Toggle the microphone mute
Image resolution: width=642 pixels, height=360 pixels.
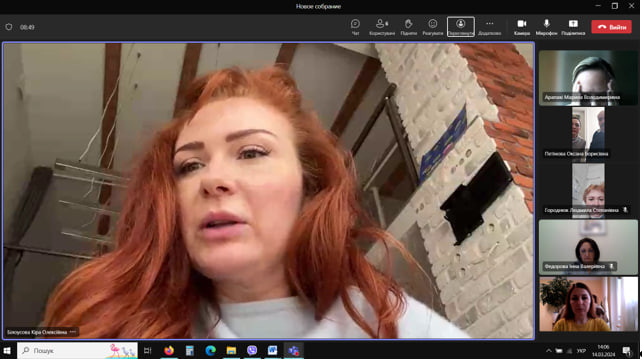(x=547, y=27)
